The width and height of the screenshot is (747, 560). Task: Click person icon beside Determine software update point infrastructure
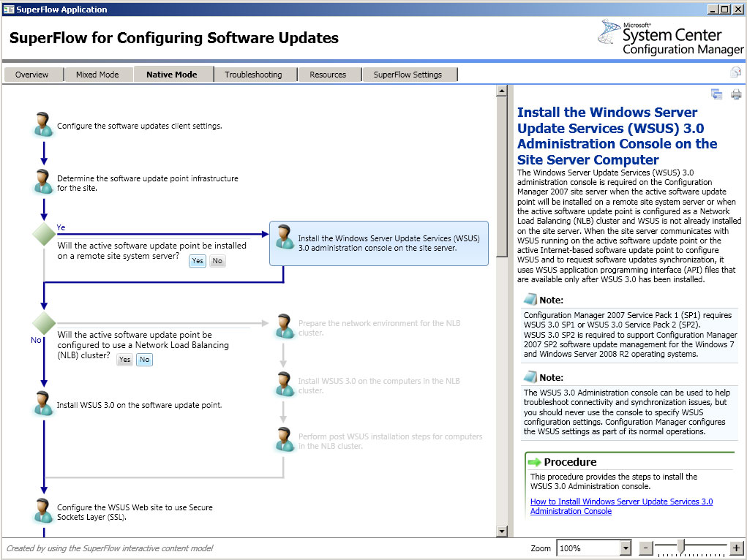tap(43, 182)
